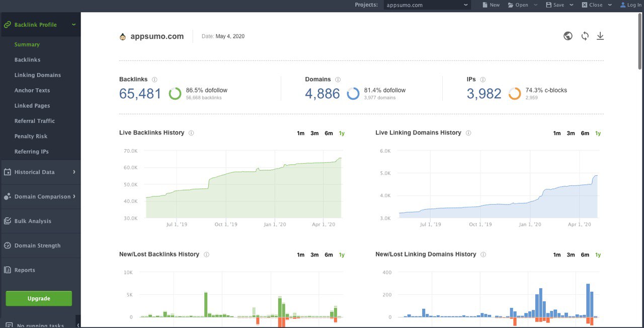
Task: Open the Projects dropdown showing appsumo.com
Action: (427, 5)
